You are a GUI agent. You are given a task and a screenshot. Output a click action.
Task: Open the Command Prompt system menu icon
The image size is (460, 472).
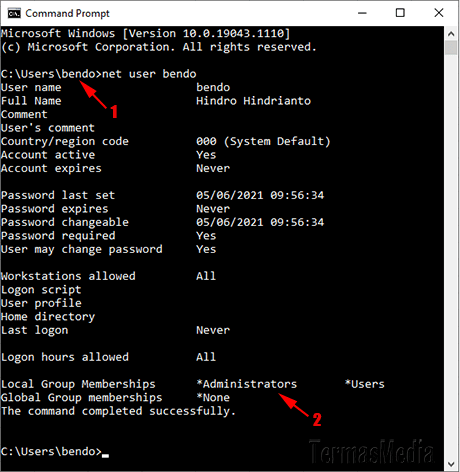(x=14, y=14)
